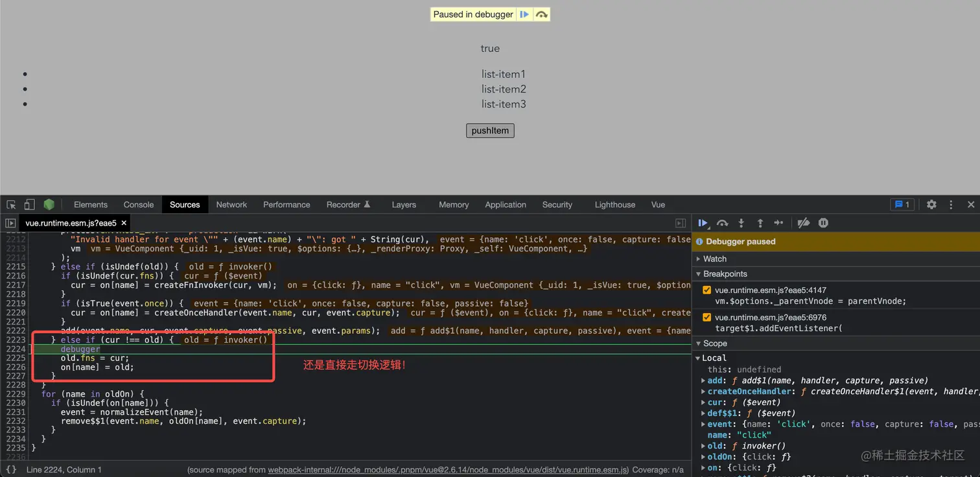Expand the on object in scope

703,467
